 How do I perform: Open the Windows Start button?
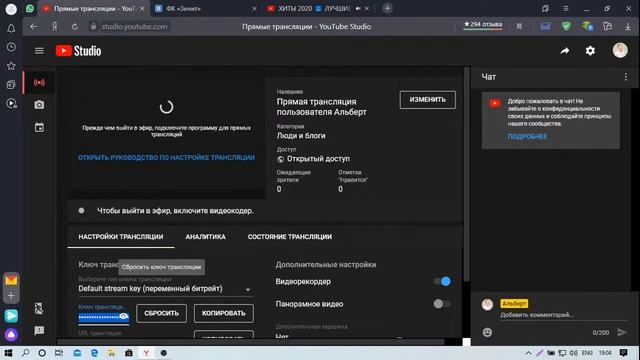coord(8,353)
